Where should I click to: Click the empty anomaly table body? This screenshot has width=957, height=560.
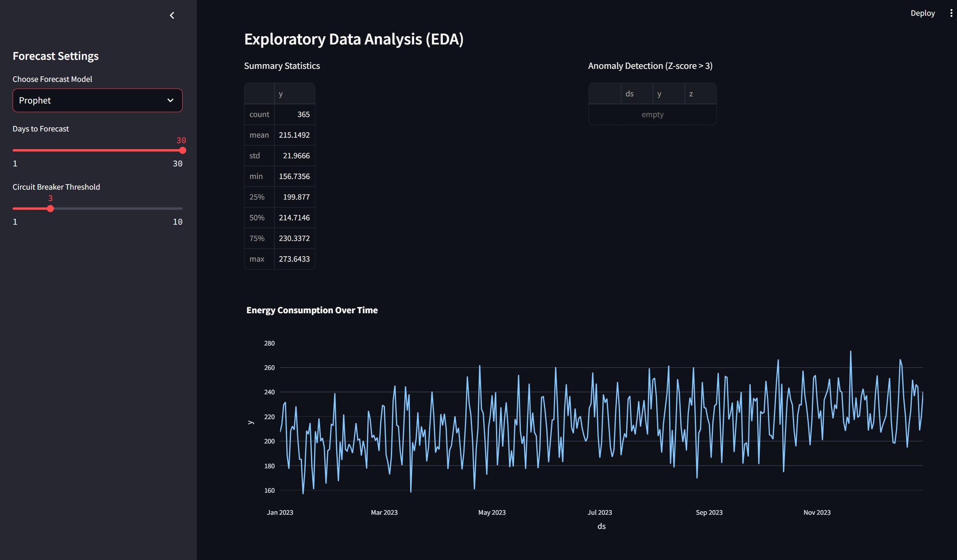pos(652,115)
